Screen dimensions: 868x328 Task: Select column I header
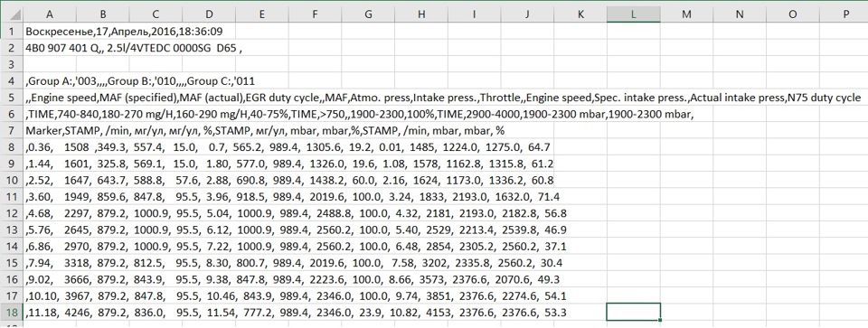click(475, 15)
